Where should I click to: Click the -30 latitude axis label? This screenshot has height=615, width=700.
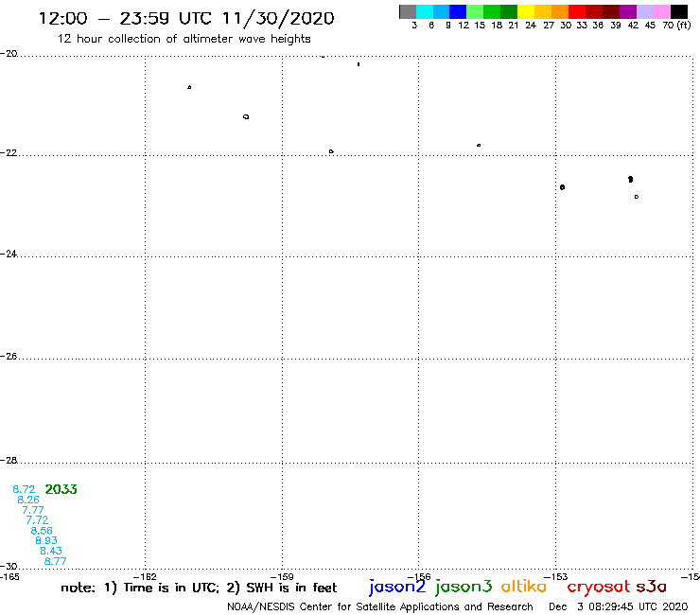(x=9, y=567)
